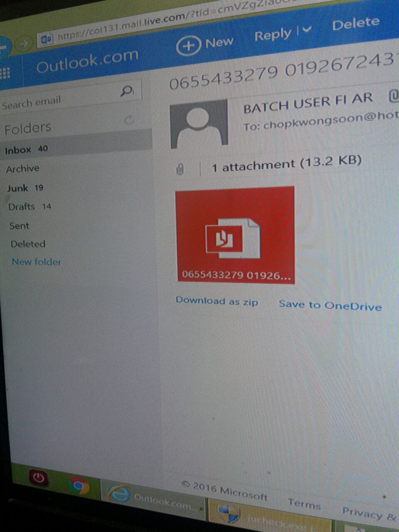This screenshot has height=532, width=399.
Task: Click Download as zip link
Action: (217, 301)
